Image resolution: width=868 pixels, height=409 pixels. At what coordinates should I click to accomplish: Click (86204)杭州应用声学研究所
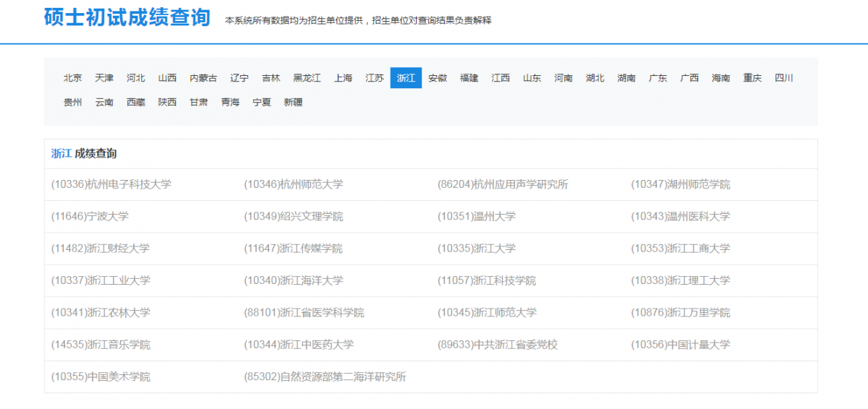(503, 184)
